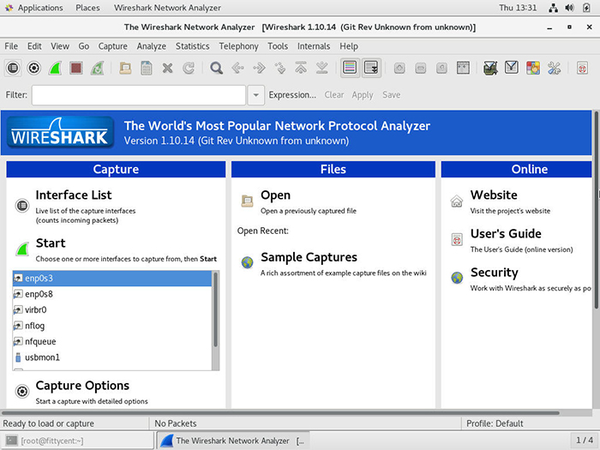Select virbr0 interface in list
The image size is (600, 450).
112,310
